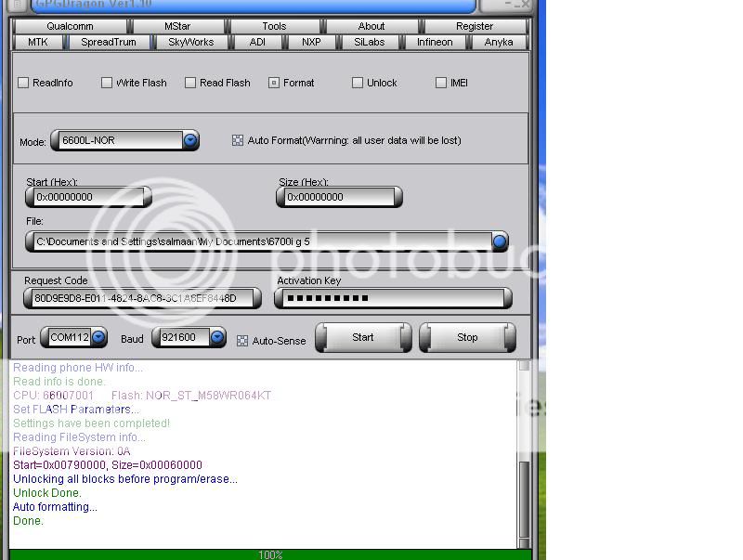Click log line 'Reading phone HW info...'
Image resolution: width=743 pixels, height=560 pixels.
[x=78, y=368]
